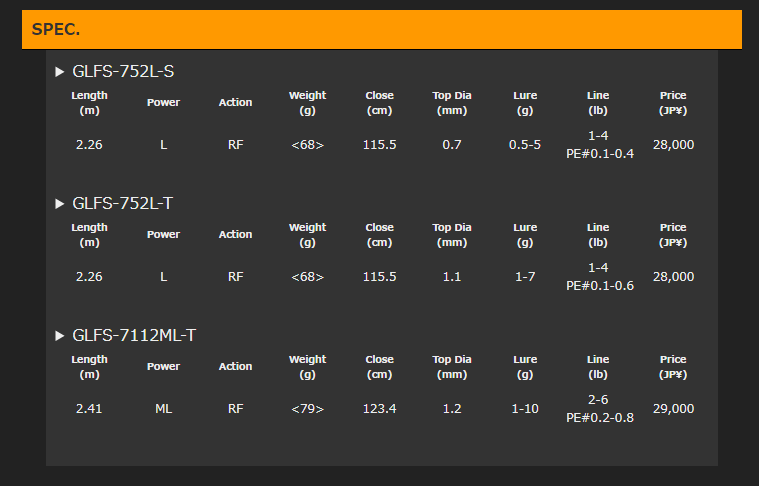This screenshot has width=759, height=486.
Task: Click <68> weight in GLFS-752L-S row
Action: click(x=307, y=145)
